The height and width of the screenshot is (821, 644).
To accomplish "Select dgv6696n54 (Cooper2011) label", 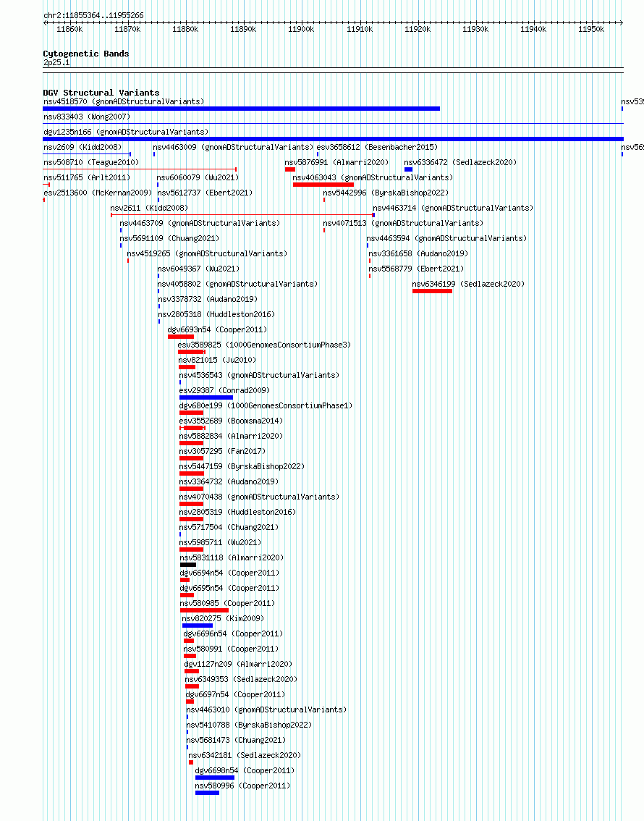I will pyautogui.click(x=233, y=633).
